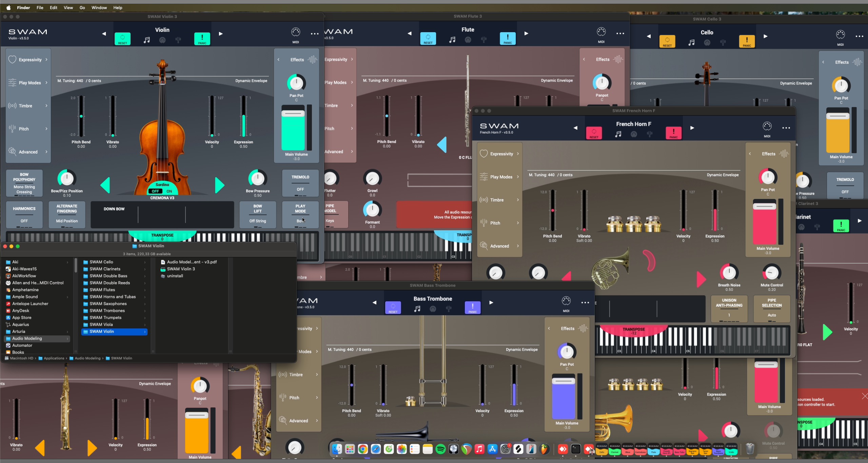Viewport: 868px width, 463px height.
Task: Select SWAM Trombones folder in Finder
Action: [x=114, y=311]
